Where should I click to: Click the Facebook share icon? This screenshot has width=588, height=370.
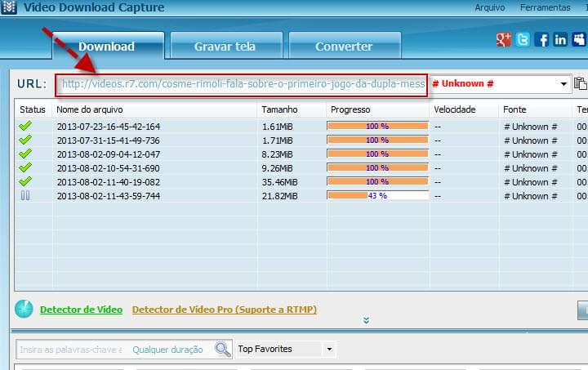[x=541, y=39]
